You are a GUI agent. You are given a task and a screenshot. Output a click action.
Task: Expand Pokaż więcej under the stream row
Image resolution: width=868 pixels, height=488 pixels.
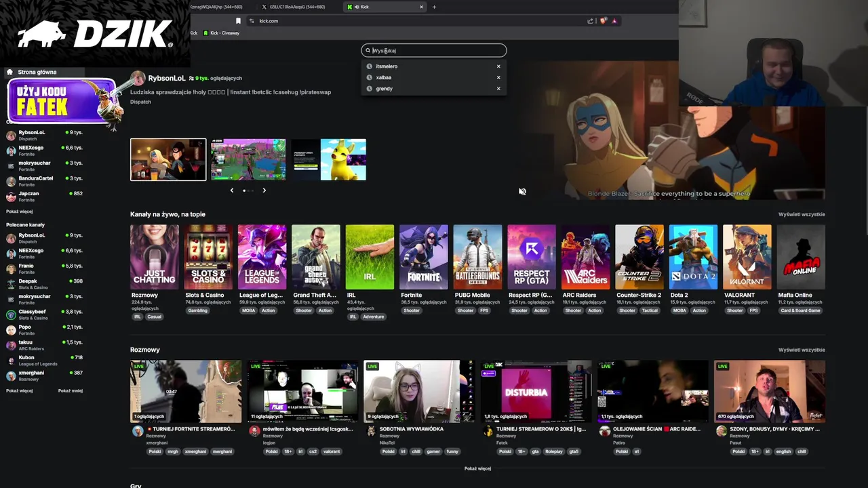click(477, 468)
